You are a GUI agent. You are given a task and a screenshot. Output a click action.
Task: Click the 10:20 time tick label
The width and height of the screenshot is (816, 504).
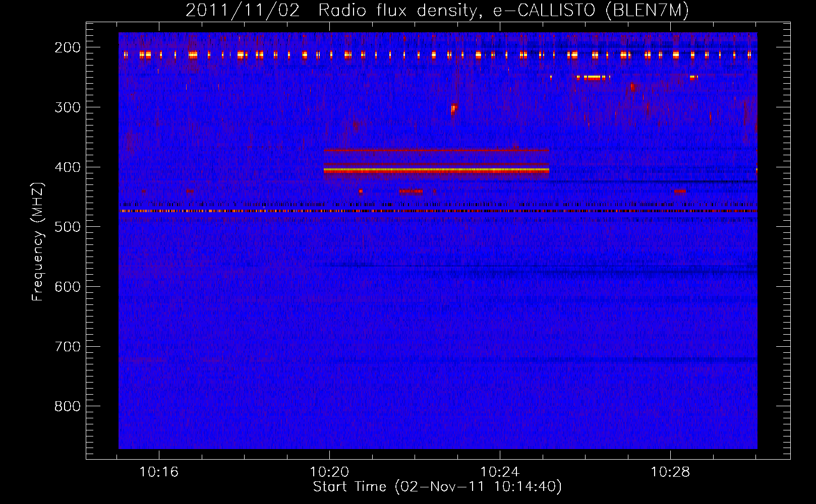pos(329,472)
